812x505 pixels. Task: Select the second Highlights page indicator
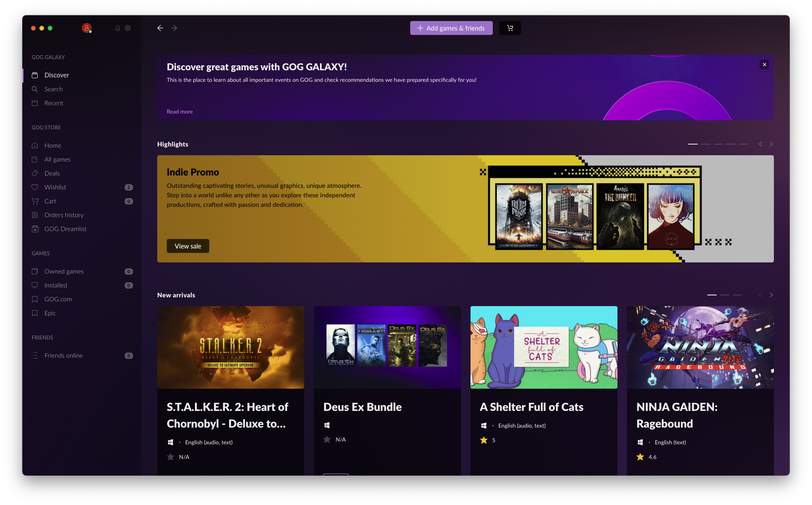point(706,144)
